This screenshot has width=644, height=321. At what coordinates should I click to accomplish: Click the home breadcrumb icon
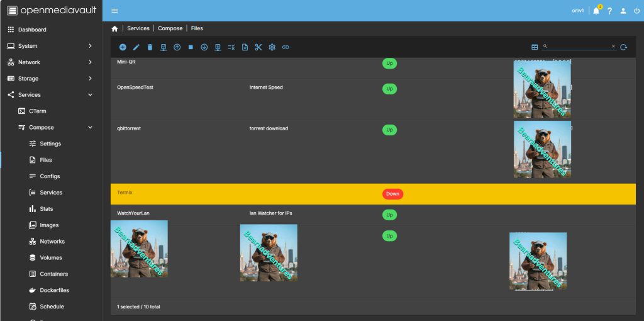pos(114,28)
